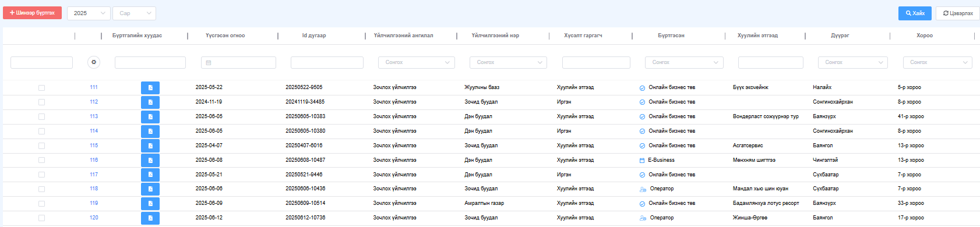The image size is (980, 227).
Task: Sort by Дүүрэг column header
Action: pyautogui.click(x=840, y=36)
